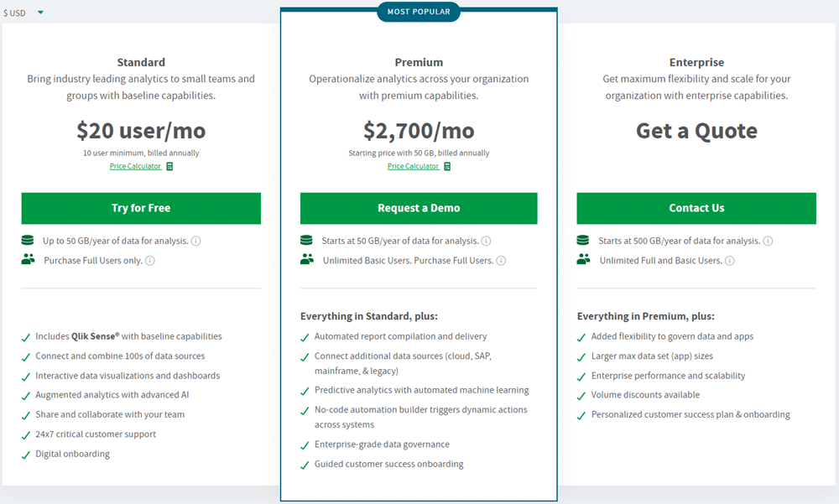
Task: Click the Request a Demo button
Action: pyautogui.click(x=418, y=207)
